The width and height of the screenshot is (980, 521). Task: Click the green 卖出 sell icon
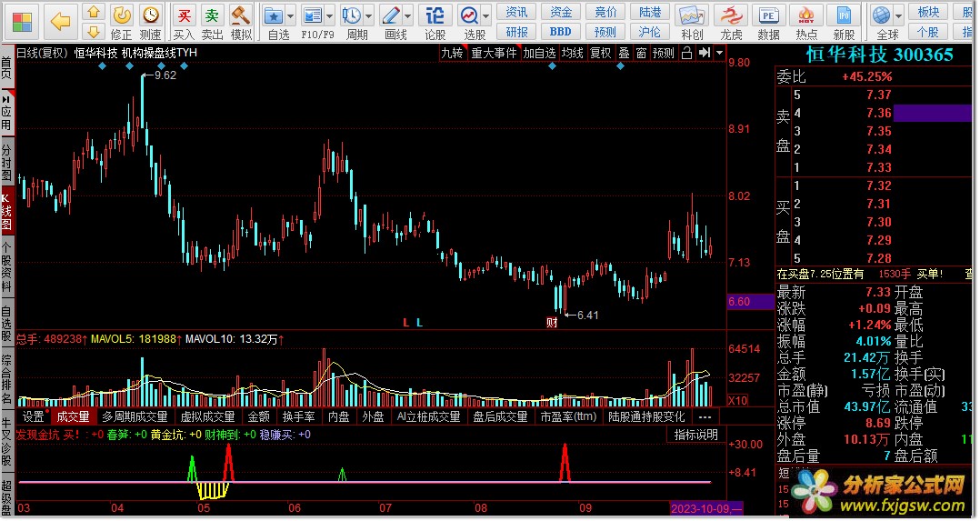(x=213, y=22)
